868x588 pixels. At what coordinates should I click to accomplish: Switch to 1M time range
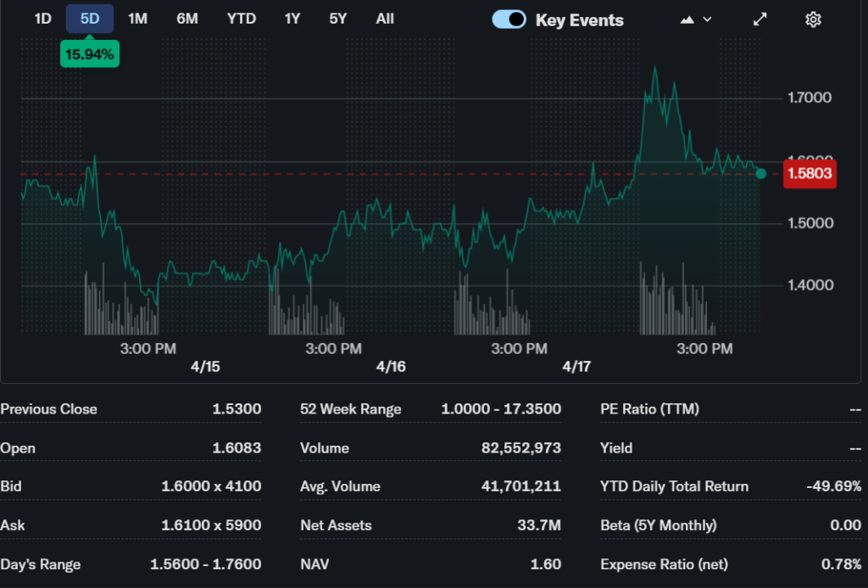coord(137,19)
